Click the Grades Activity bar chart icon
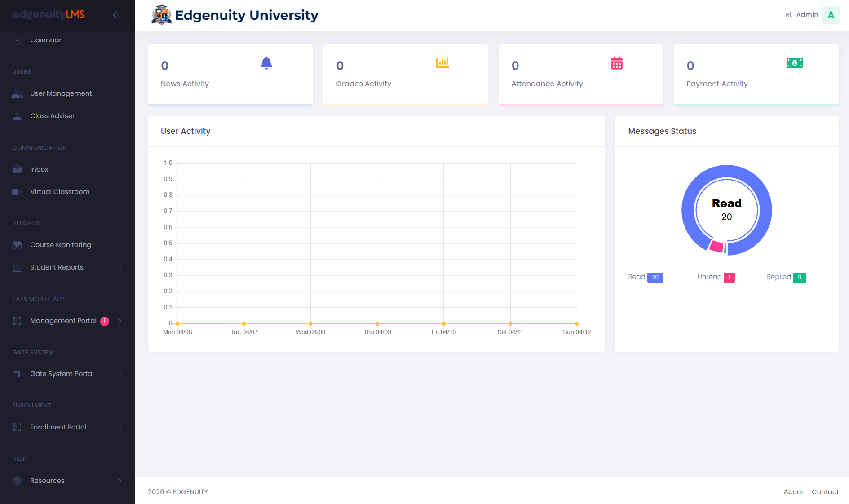 point(442,63)
